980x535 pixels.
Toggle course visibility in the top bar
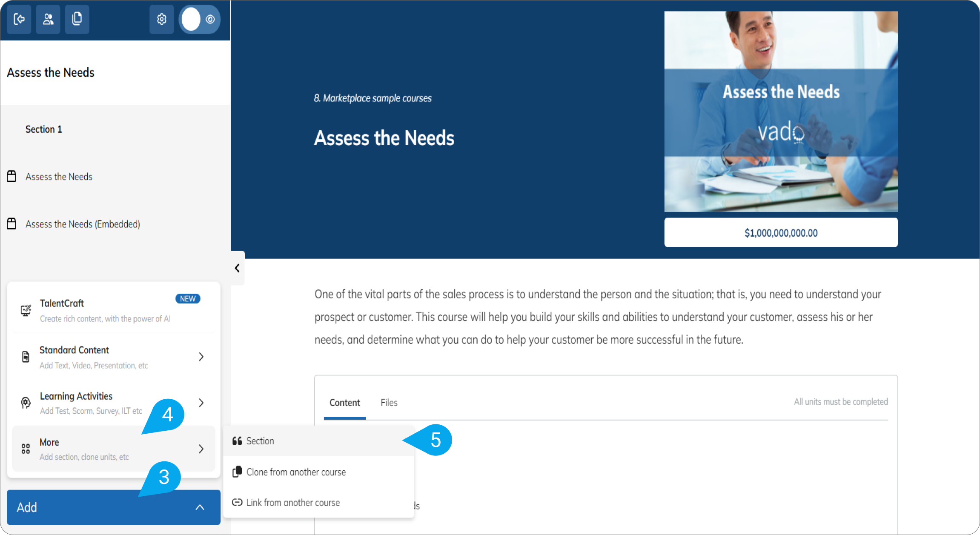tap(199, 19)
